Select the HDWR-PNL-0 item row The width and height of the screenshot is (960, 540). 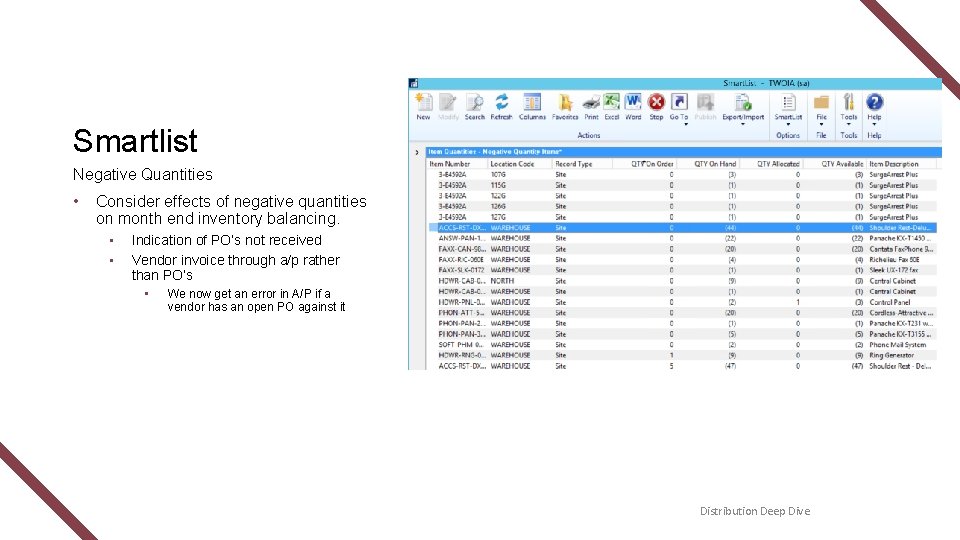[x=682, y=302]
